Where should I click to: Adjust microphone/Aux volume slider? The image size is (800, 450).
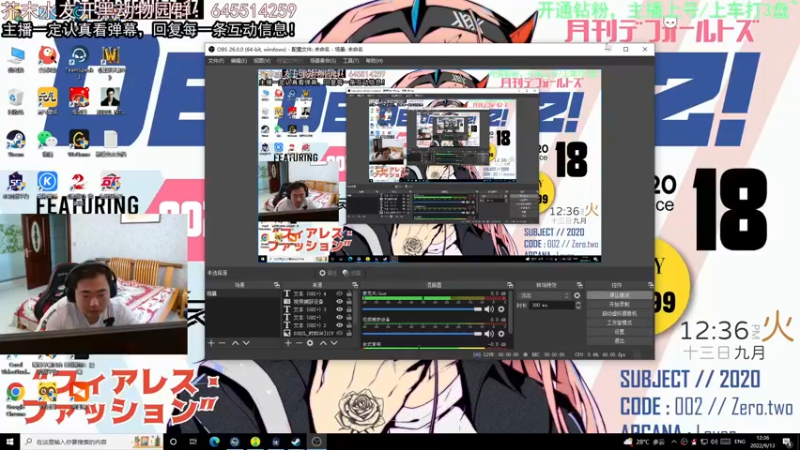pos(422,309)
